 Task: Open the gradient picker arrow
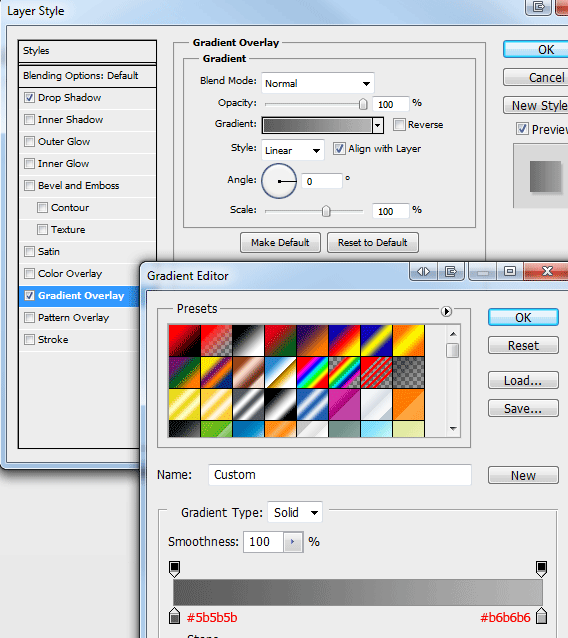pyautogui.click(x=378, y=125)
